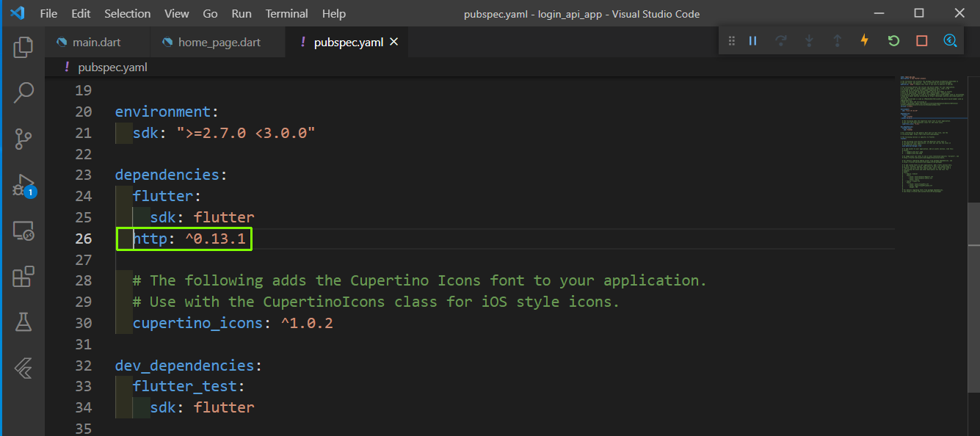Open the Search view in activity bar

23,92
